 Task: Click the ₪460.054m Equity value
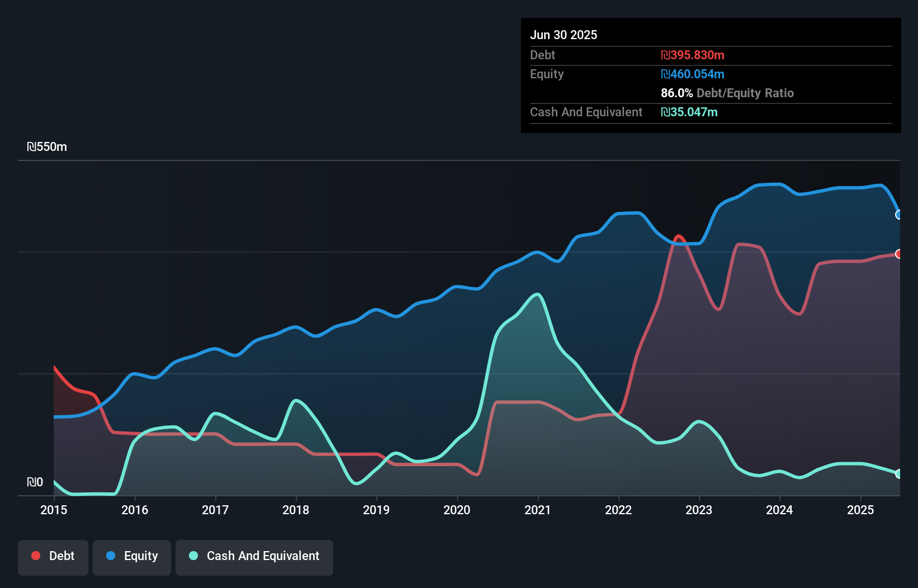click(693, 74)
